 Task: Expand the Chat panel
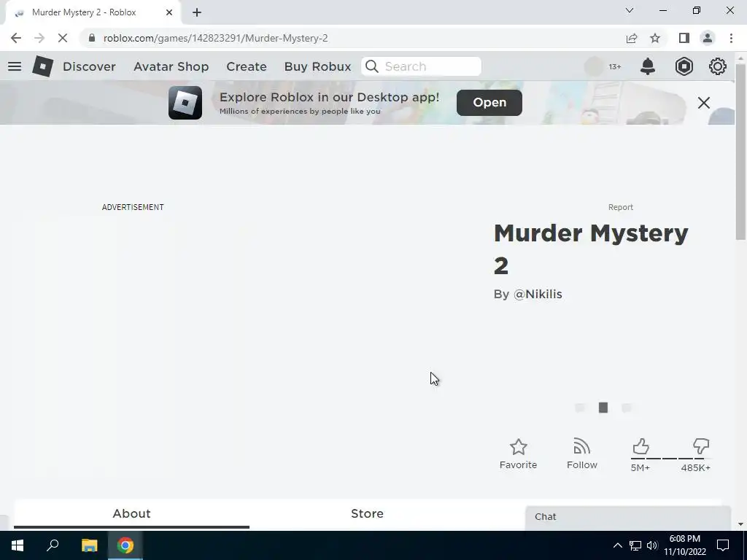(628, 517)
